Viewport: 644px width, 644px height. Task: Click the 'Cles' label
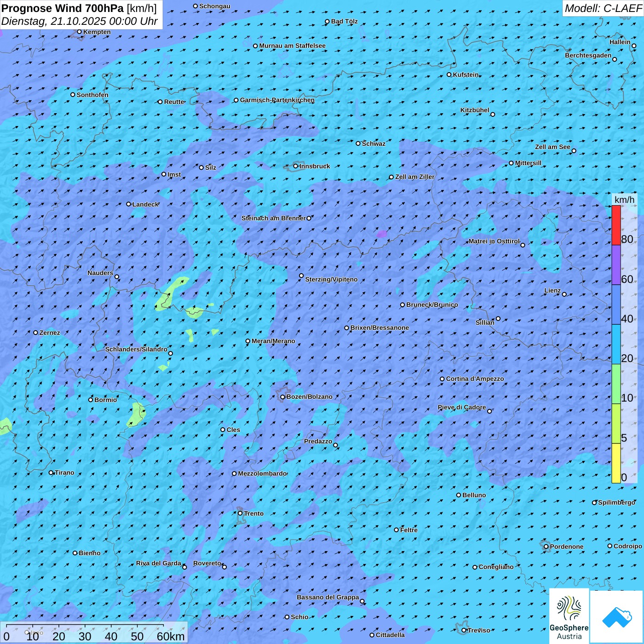pos(233,430)
